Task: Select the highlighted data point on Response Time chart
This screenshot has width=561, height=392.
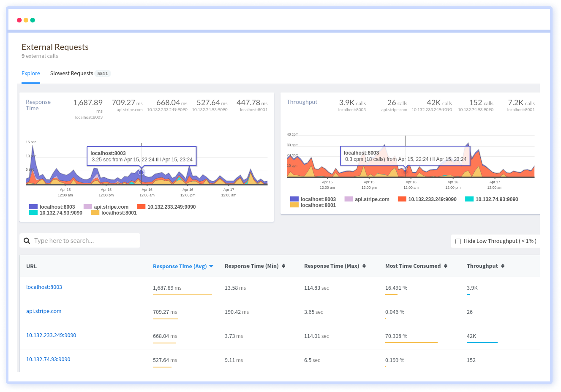Action: (x=142, y=172)
